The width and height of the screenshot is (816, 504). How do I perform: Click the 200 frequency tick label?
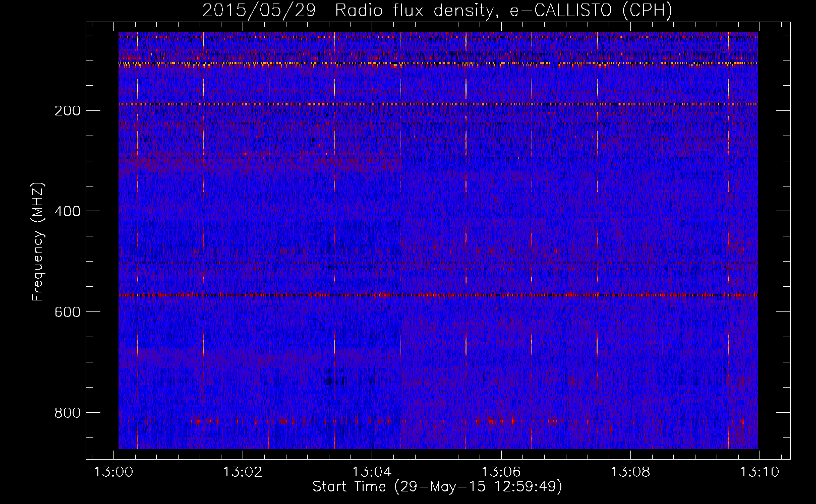click(67, 110)
